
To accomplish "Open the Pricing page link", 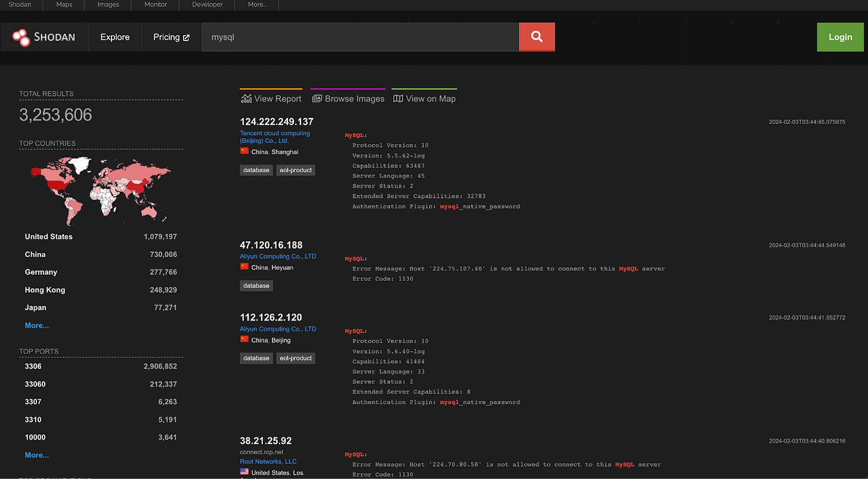I will pos(171,37).
